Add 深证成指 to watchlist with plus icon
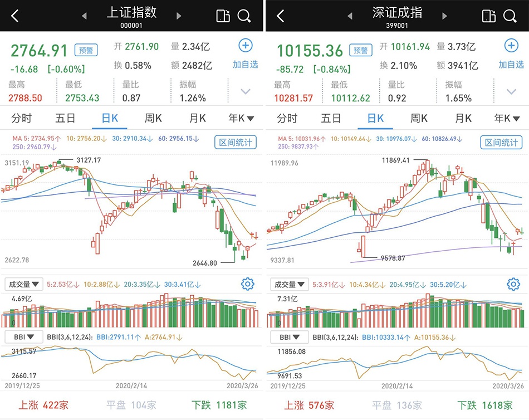The image size is (529, 420). click(x=511, y=45)
